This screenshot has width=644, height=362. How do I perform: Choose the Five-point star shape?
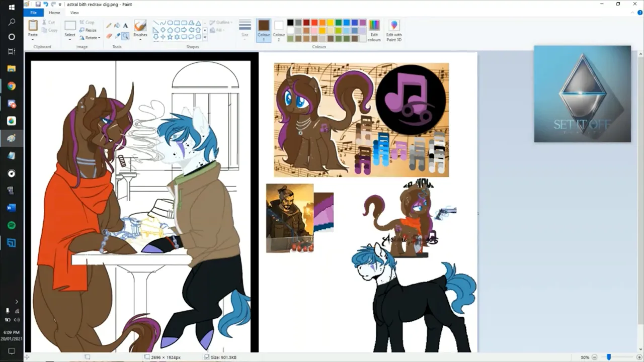click(x=170, y=37)
